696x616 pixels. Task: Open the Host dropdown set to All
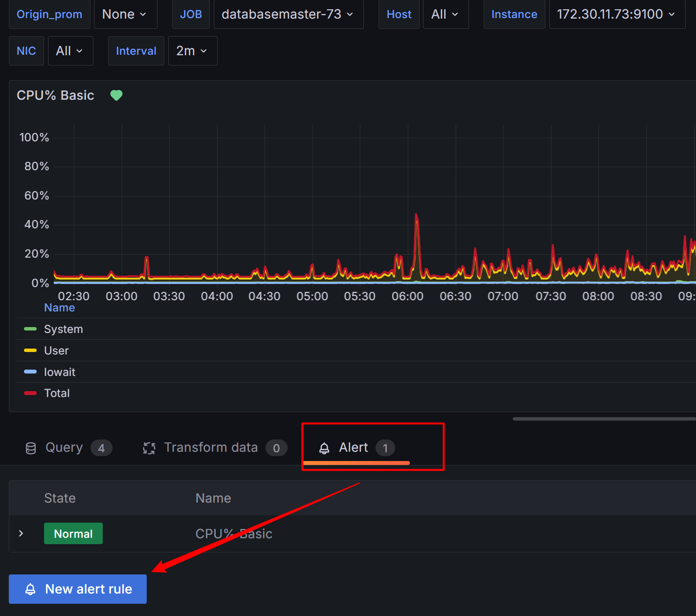click(x=446, y=14)
